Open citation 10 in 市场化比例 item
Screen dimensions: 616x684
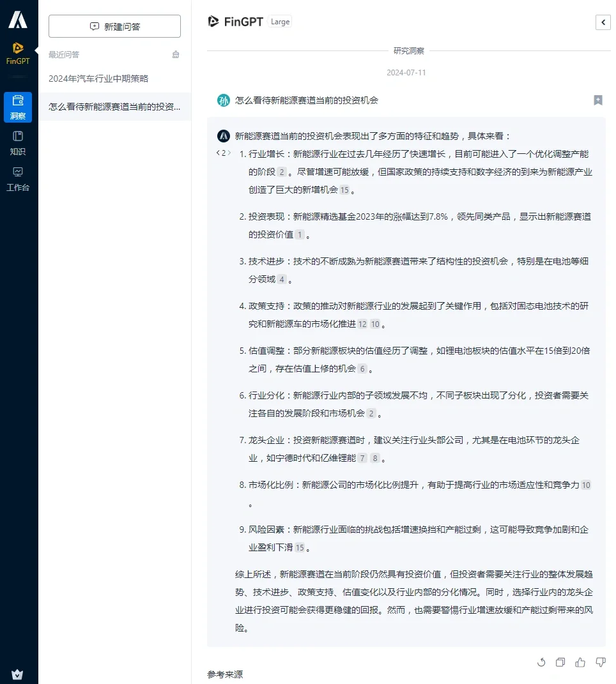pos(586,485)
